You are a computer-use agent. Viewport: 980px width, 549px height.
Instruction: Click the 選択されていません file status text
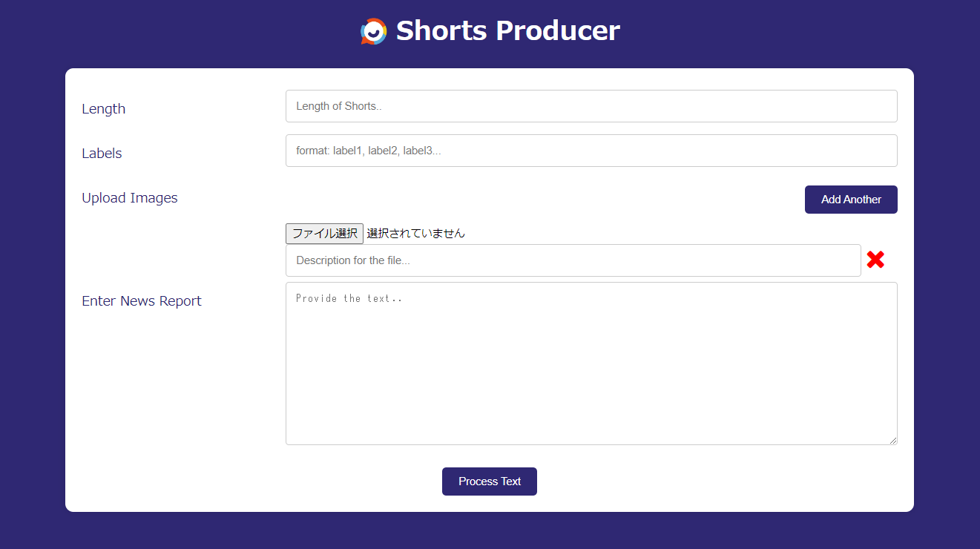[416, 233]
